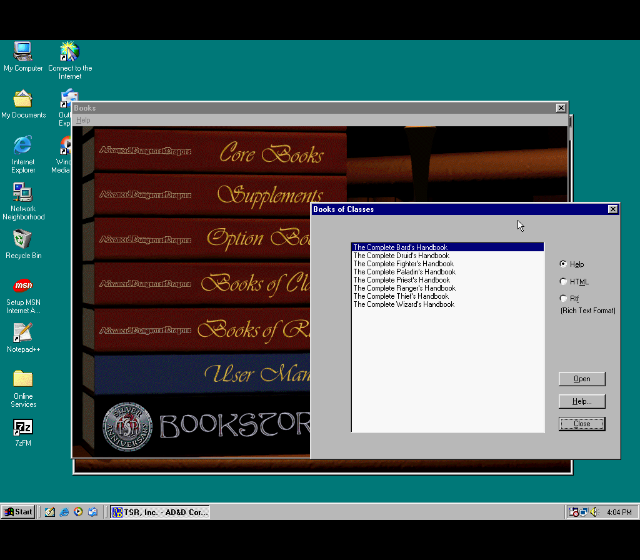Select The Complete Wizard's Handbook
640x560 pixels.
click(x=403, y=304)
